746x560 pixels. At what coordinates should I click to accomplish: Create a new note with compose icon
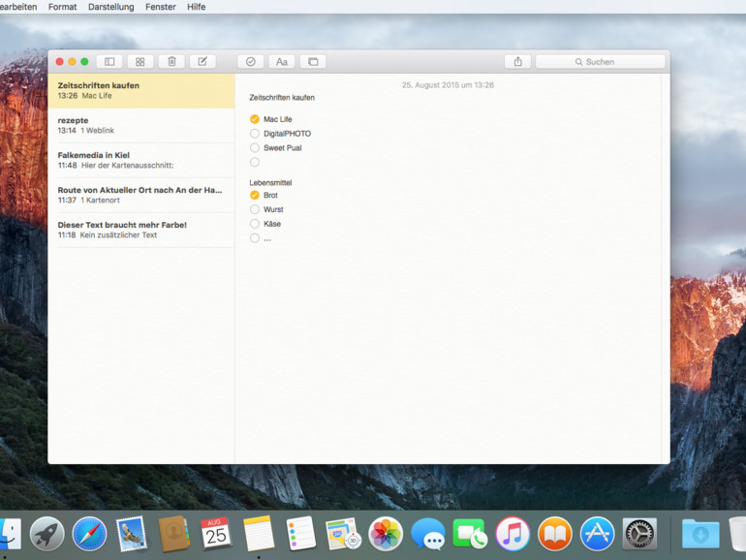click(202, 61)
